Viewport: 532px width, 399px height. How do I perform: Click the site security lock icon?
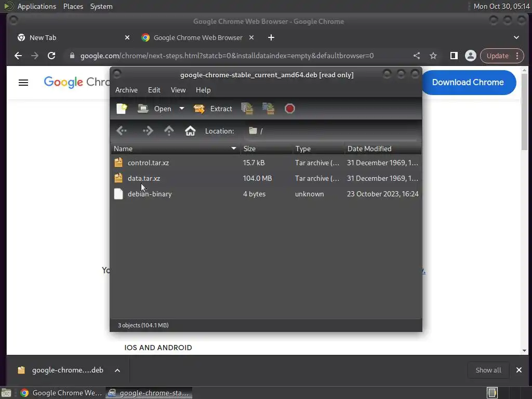point(72,56)
